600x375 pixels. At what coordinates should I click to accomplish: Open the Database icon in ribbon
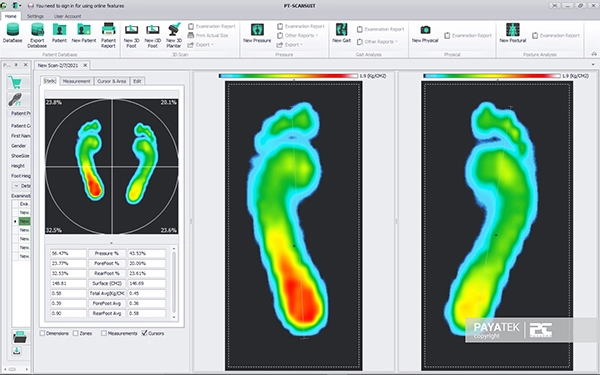click(13, 30)
